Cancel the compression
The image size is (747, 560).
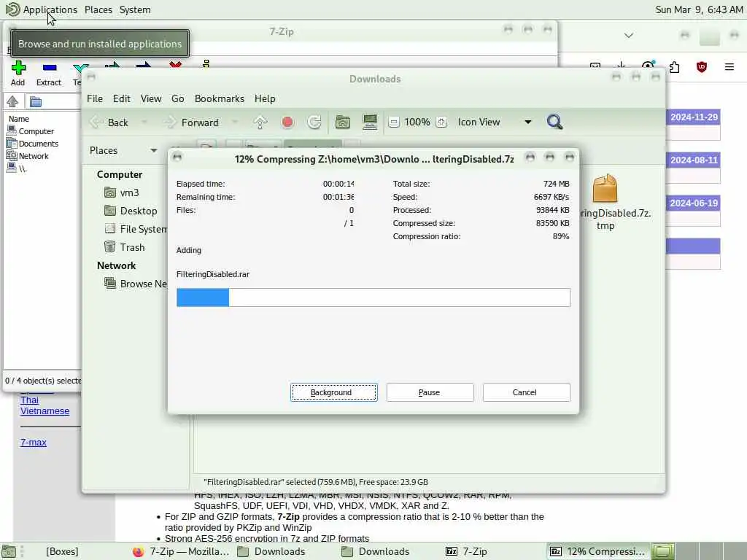[526, 392]
